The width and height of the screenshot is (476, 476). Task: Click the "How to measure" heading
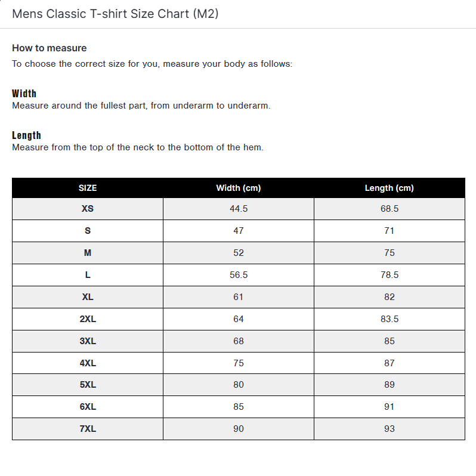pyautogui.click(x=49, y=48)
